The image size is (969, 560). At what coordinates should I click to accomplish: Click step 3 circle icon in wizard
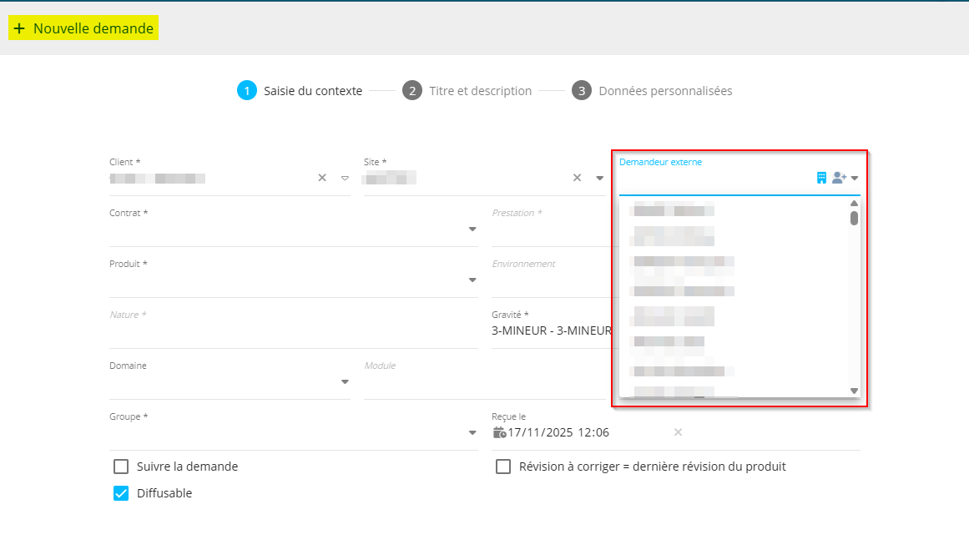point(581,91)
